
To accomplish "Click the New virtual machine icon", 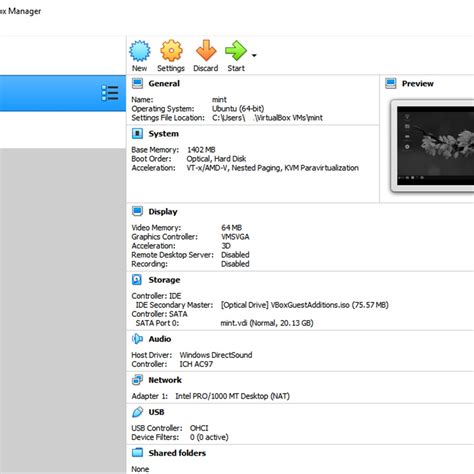I will pyautogui.click(x=140, y=51).
